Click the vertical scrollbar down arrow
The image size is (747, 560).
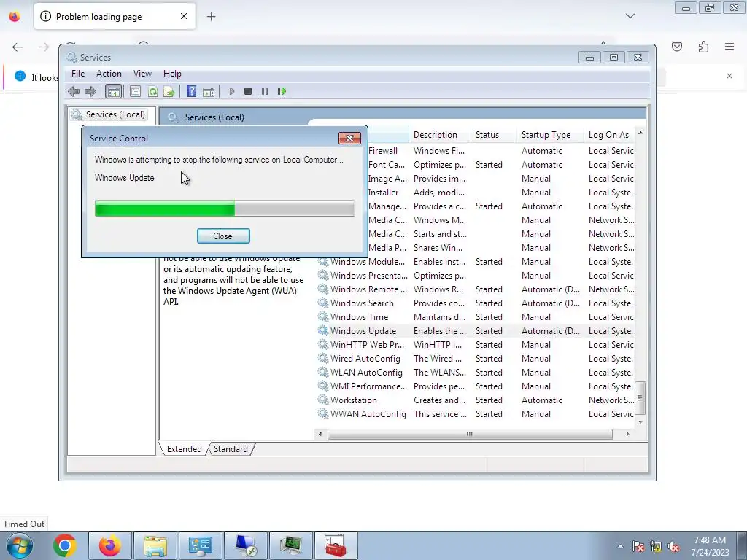[x=640, y=421]
